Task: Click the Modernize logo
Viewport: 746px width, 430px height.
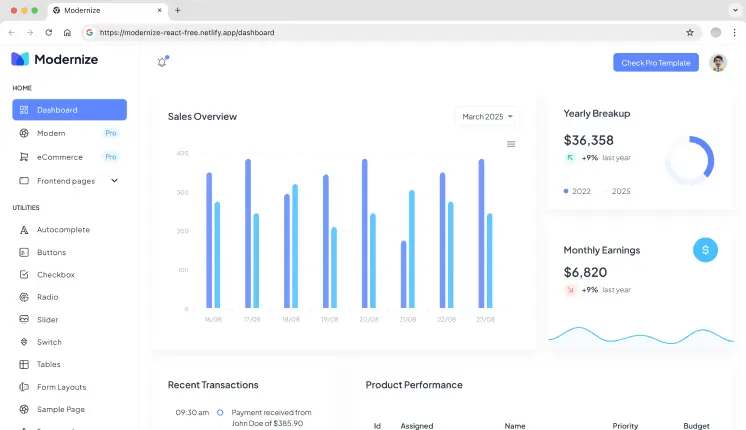Action: tap(55, 59)
